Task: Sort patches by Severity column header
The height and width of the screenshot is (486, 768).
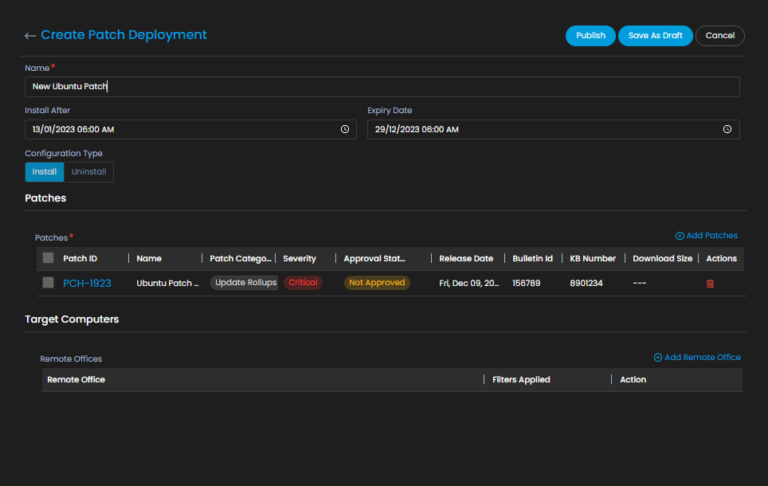Action: pos(300,258)
